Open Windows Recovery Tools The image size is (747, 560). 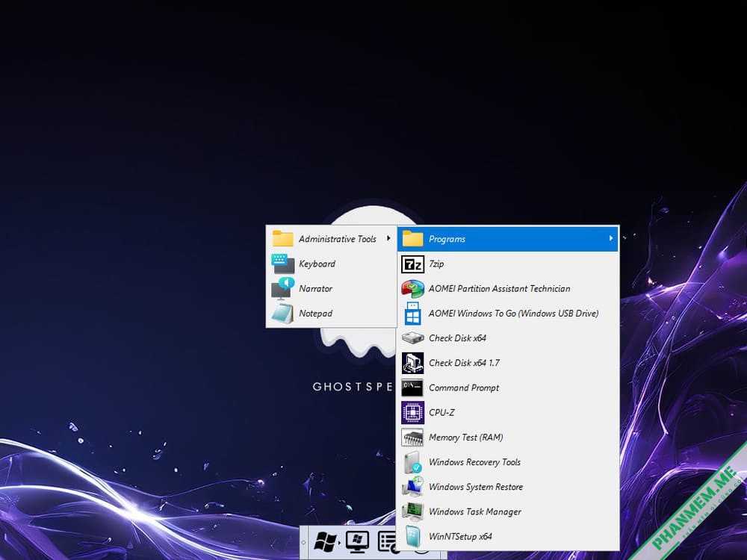pyautogui.click(x=508, y=461)
